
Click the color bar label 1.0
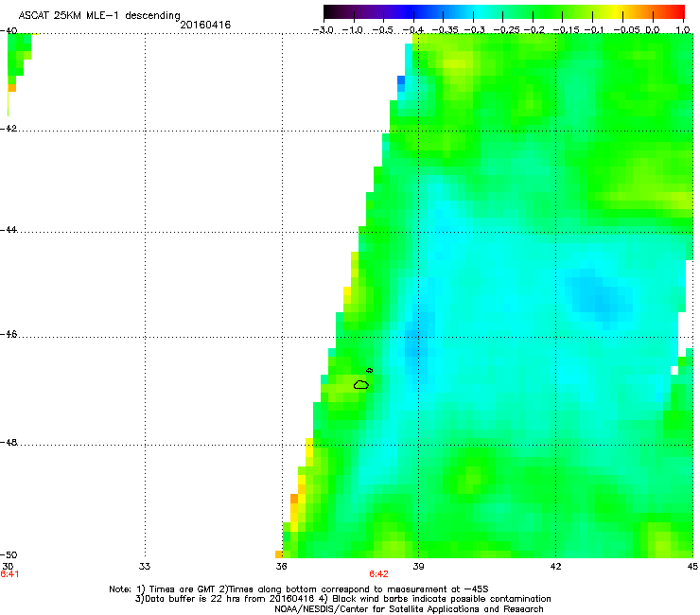click(683, 30)
